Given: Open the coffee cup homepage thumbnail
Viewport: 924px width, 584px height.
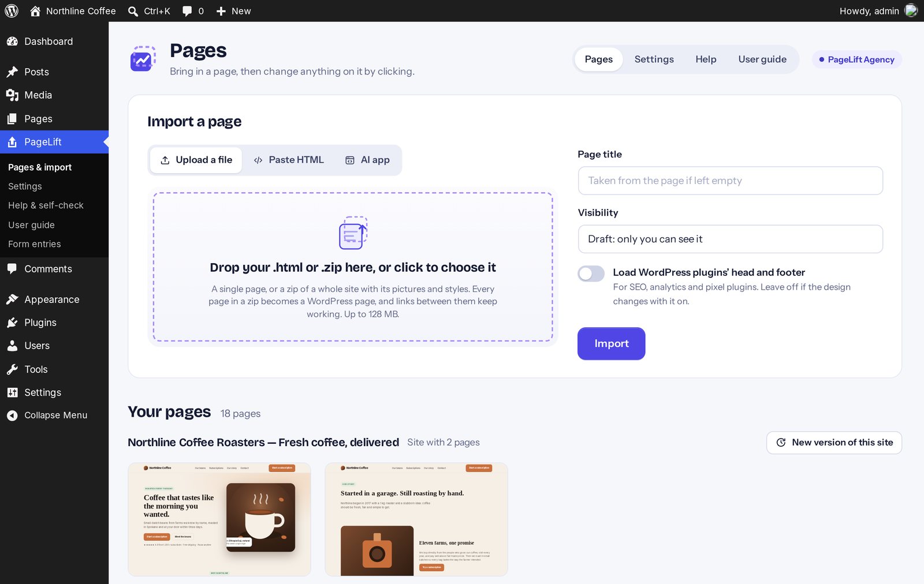Looking at the screenshot, I should 219,519.
